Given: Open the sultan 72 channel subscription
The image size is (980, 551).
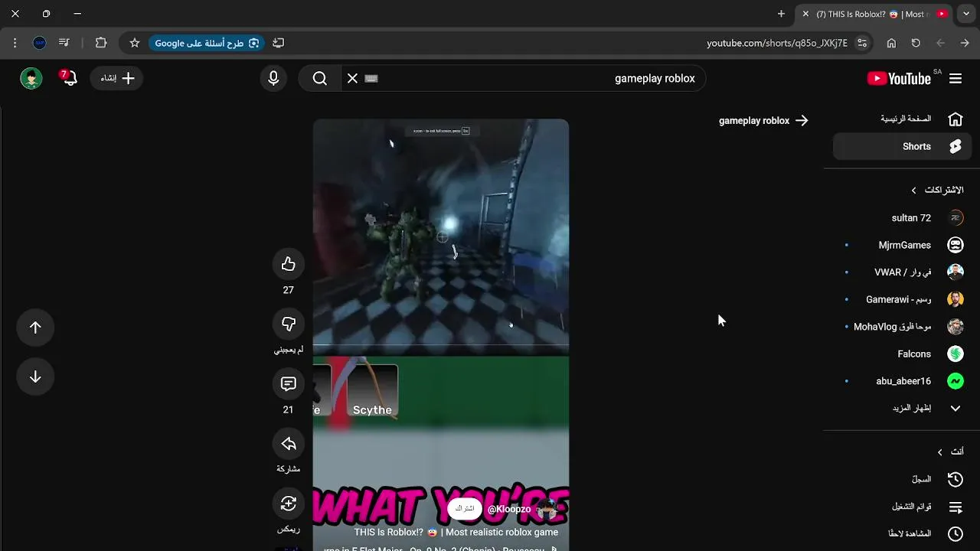Looking at the screenshot, I should point(902,218).
